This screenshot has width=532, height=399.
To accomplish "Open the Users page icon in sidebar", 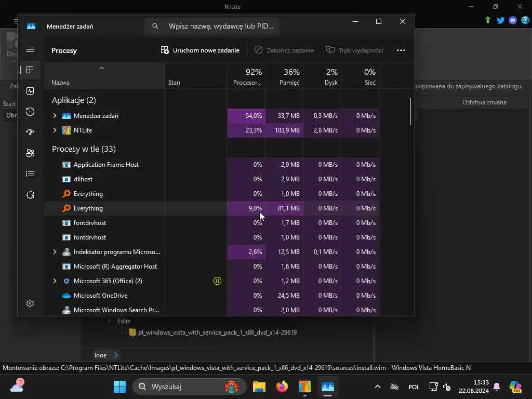I will (x=30, y=153).
